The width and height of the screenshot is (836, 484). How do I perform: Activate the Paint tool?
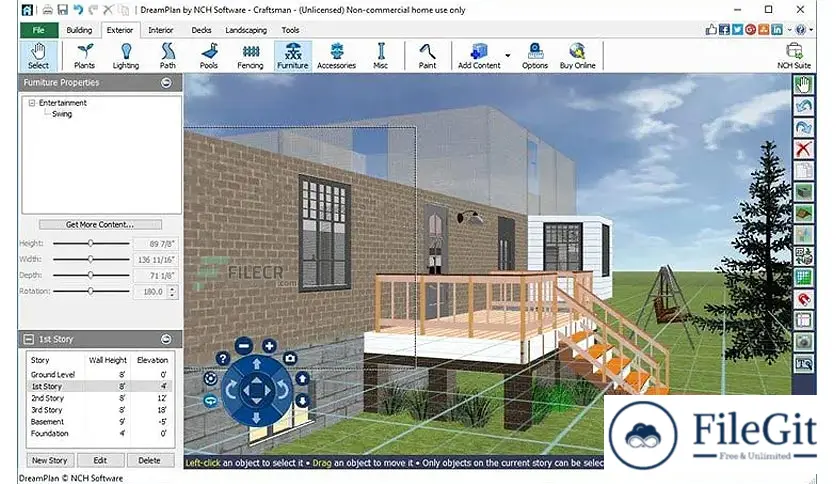pos(427,56)
